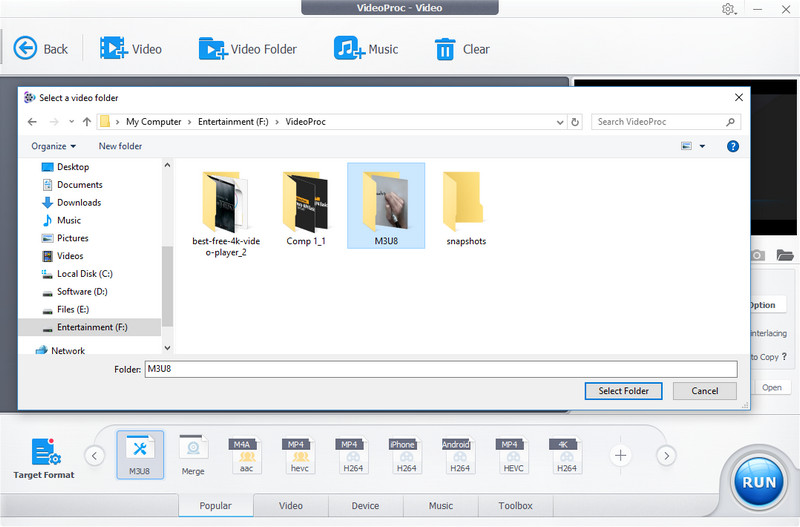Select the M3U8 folder thumbnail
800x527 pixels.
point(386,206)
